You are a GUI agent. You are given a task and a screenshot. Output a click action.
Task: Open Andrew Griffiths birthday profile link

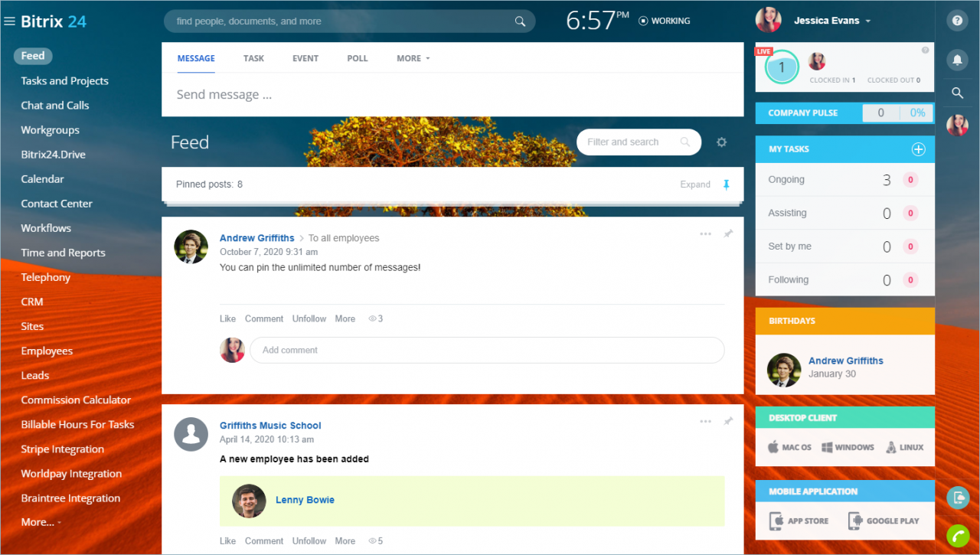click(x=846, y=361)
